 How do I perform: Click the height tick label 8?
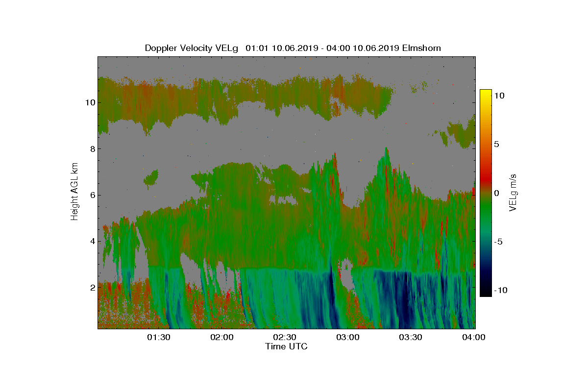[x=92, y=149]
